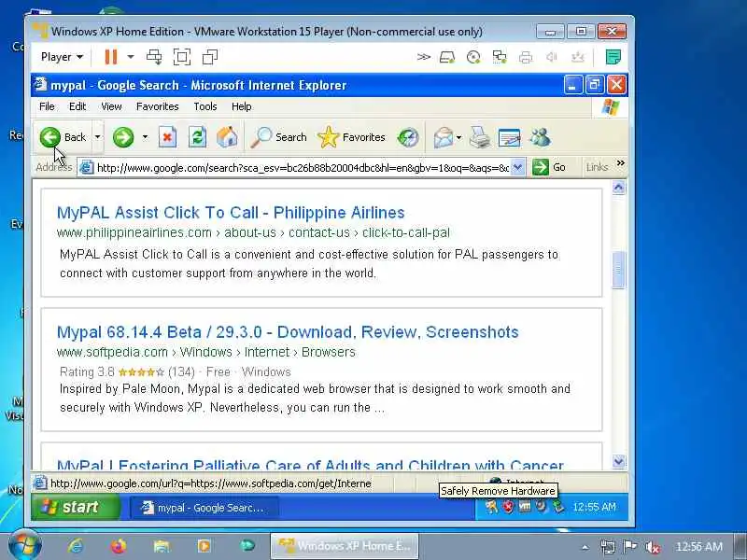Viewport: 747px width, 560px height.
Task: Open the address bar URL dropdown
Action: 518,167
